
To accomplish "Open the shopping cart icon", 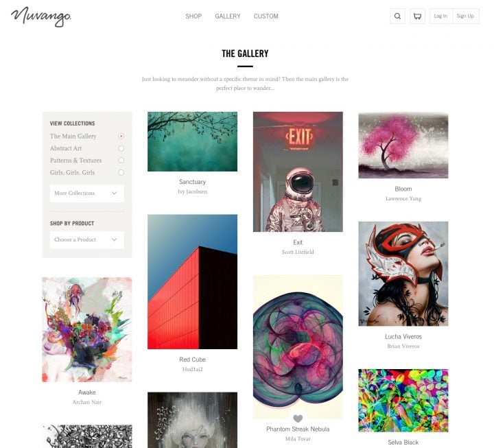I will pos(417,16).
